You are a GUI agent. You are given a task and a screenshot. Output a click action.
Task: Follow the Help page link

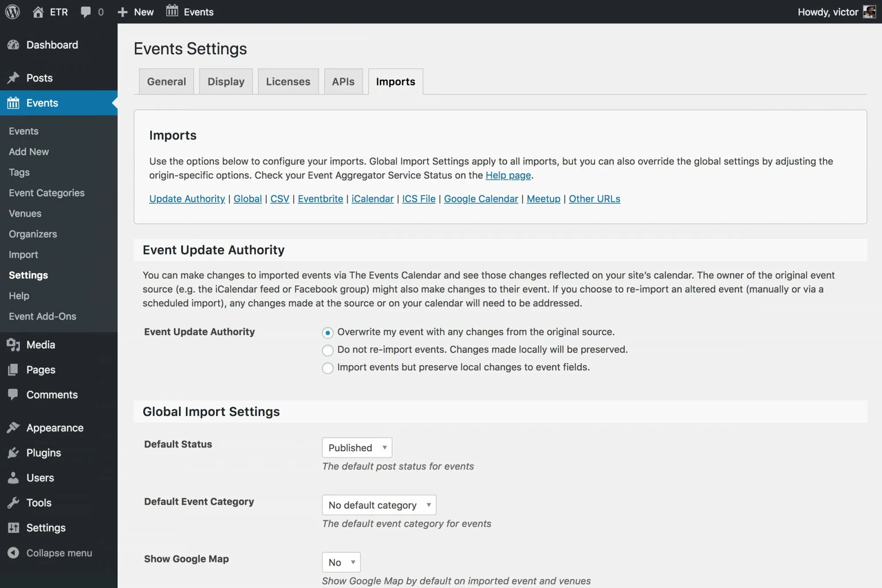pos(508,175)
